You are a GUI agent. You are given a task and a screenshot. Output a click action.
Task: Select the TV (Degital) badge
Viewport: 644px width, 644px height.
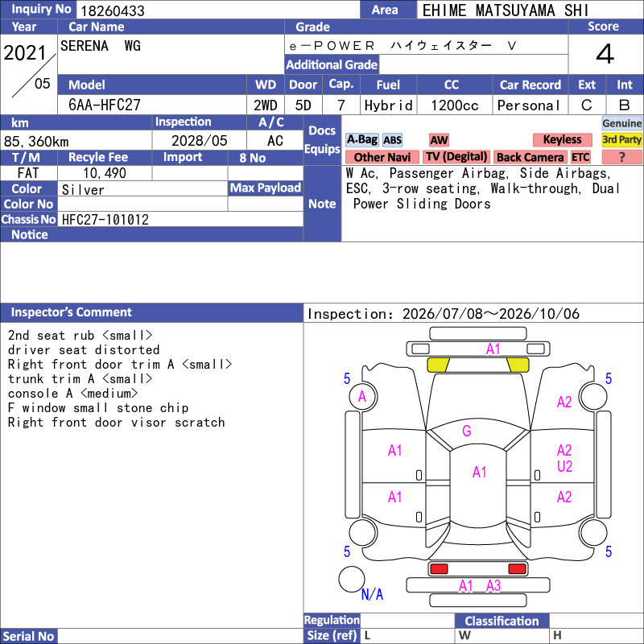point(456,156)
